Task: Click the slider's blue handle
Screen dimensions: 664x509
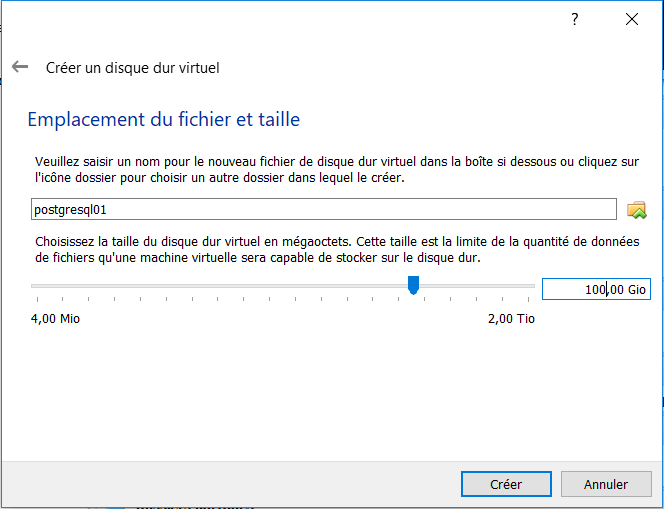Action: 413,285
